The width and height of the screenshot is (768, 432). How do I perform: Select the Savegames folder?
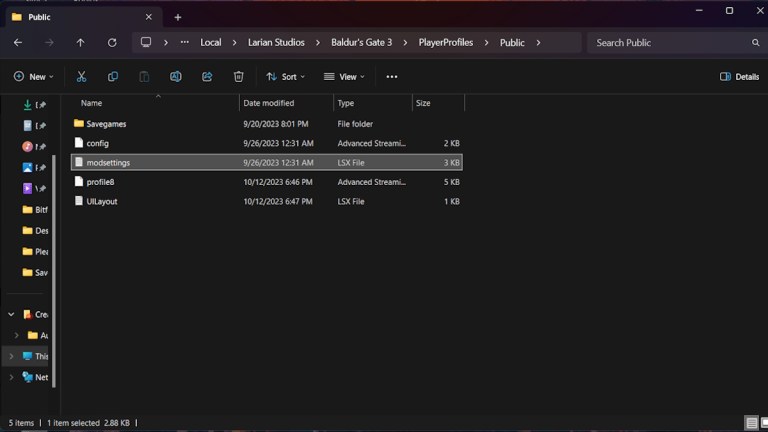(106, 124)
